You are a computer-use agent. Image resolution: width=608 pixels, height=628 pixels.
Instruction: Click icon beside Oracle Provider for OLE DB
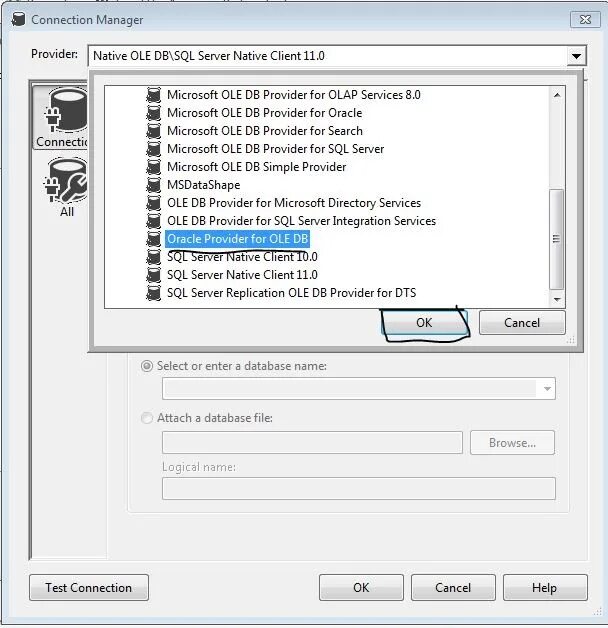click(153, 239)
